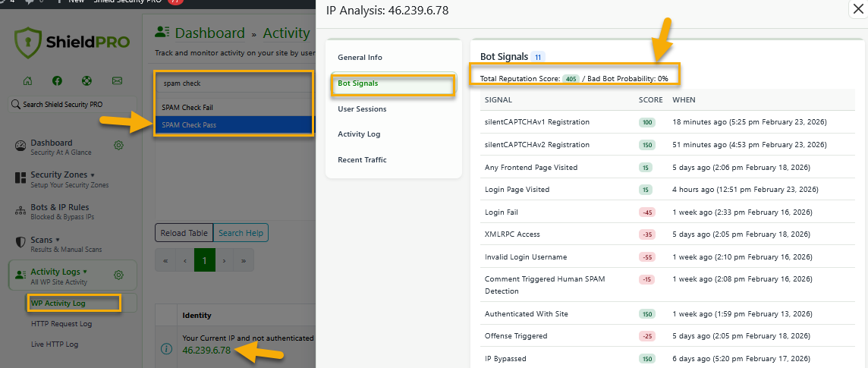Click the XMLRPC Access signal
Image resolution: width=868 pixels, height=368 pixels.
click(512, 234)
